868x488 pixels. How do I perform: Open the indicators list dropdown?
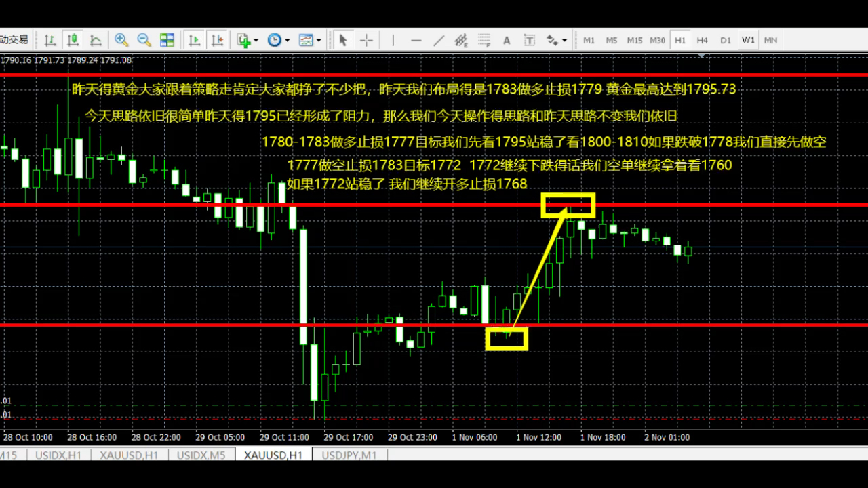pos(247,40)
